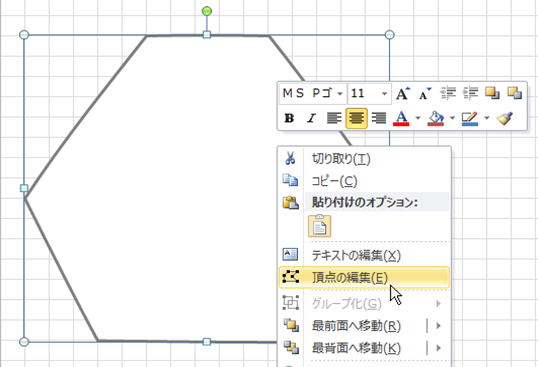The width and height of the screenshot is (538, 367).
Task: Expand 最背面へ移動 submenu arrow
Action: click(x=438, y=348)
